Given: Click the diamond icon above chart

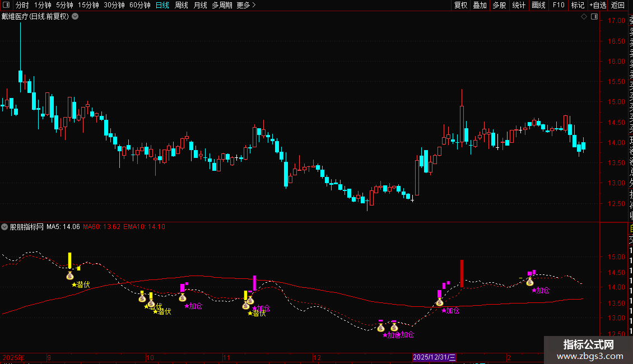Looking at the screenshot, I should click(x=584, y=17).
